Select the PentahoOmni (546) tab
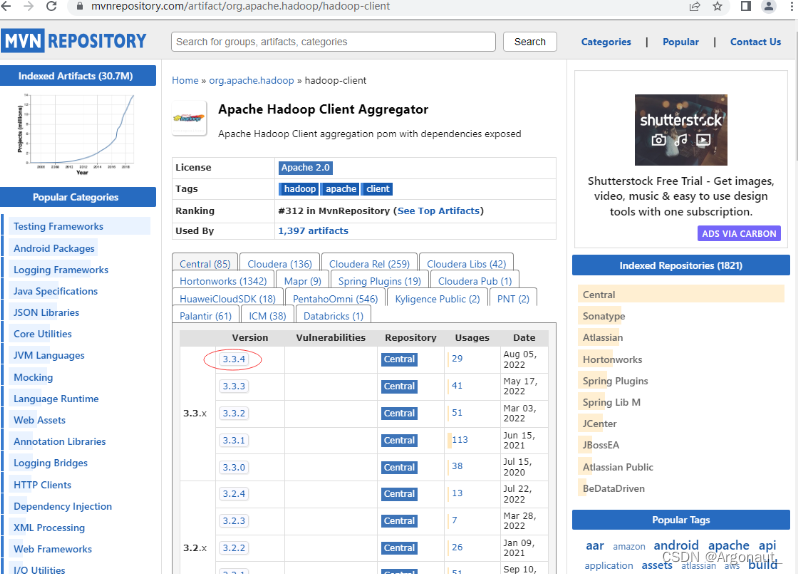 pyautogui.click(x=335, y=299)
